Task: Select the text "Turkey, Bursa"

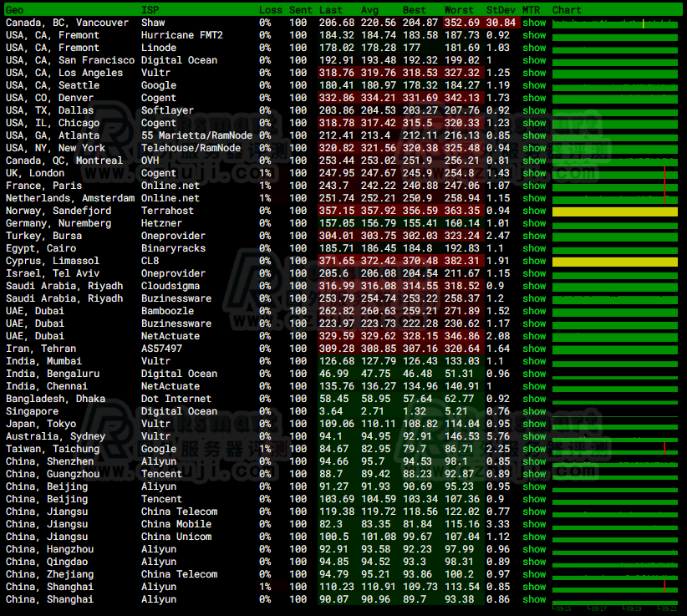Action: click(43, 237)
